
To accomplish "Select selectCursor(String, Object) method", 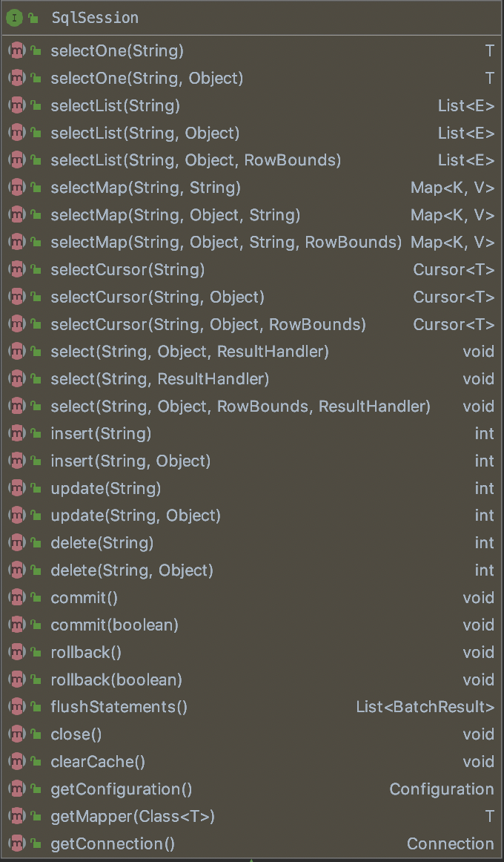I will point(157,297).
